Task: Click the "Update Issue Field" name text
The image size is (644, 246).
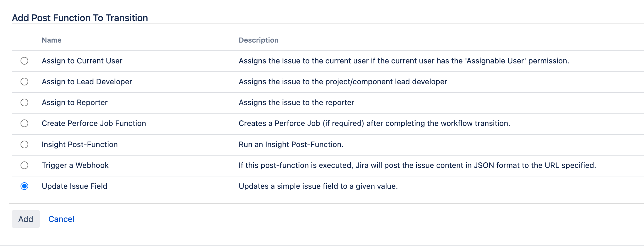Action: pyautogui.click(x=74, y=186)
